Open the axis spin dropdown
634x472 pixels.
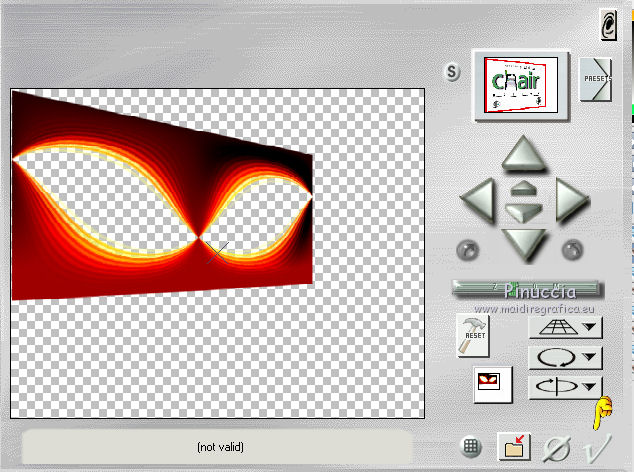pyautogui.click(x=565, y=387)
